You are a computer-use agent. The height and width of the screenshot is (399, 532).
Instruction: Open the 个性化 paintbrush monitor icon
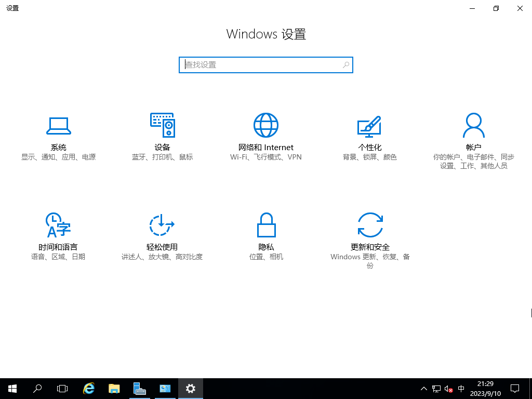pos(369,126)
